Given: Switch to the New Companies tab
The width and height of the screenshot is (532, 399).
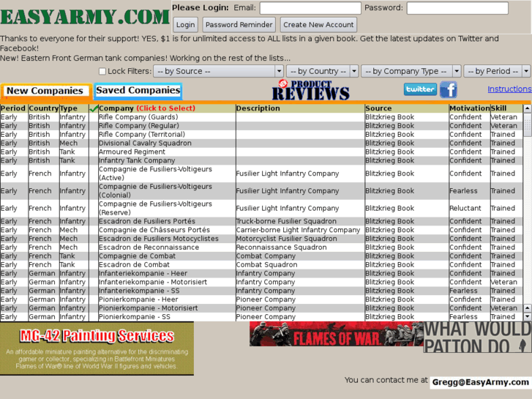Looking at the screenshot, I should 45,91.
